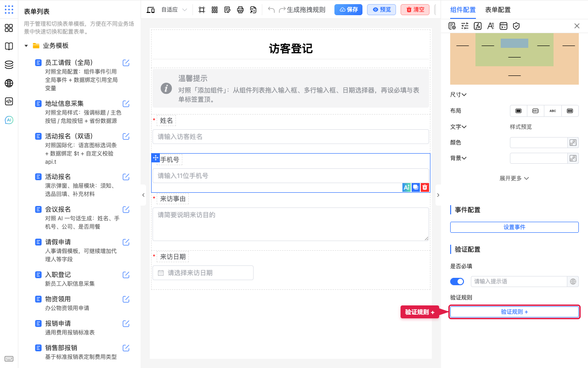This screenshot has height=368, width=588.
Task: Open the globe internationalization icon in sidebar
Action: (9, 83)
